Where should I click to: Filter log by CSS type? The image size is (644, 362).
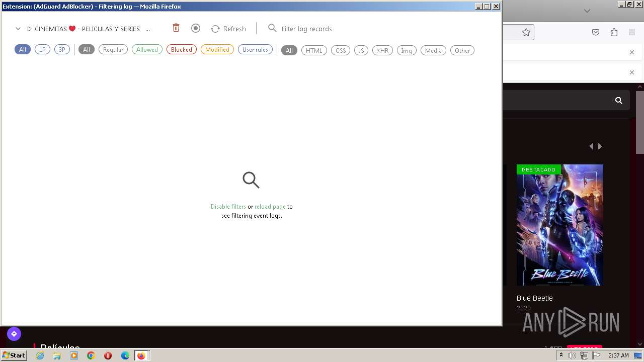[x=341, y=50]
